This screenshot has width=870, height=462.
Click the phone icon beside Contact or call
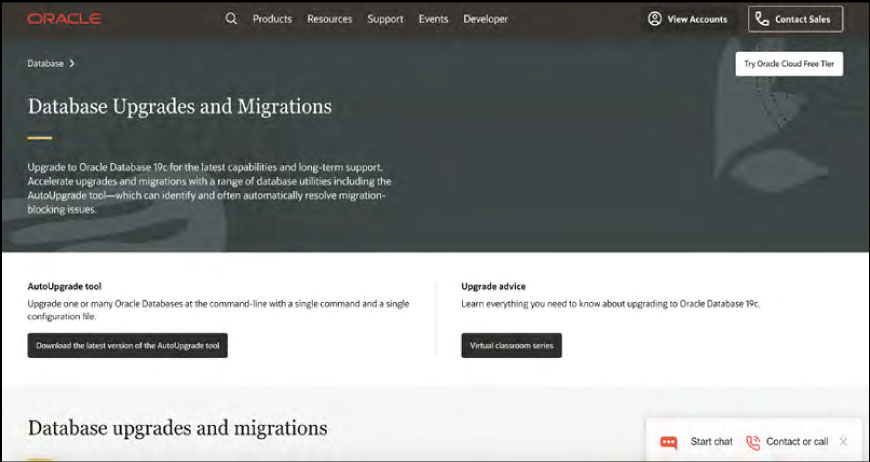click(x=753, y=442)
